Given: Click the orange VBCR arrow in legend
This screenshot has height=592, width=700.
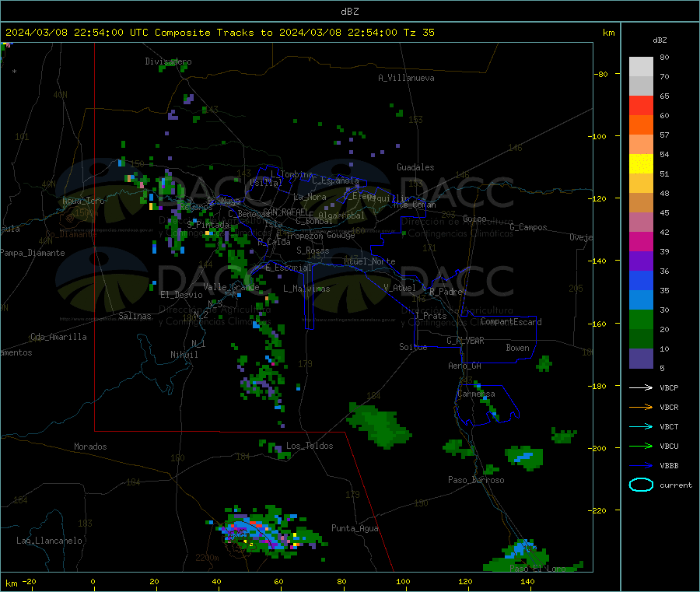Looking at the screenshot, I should 641,407.
